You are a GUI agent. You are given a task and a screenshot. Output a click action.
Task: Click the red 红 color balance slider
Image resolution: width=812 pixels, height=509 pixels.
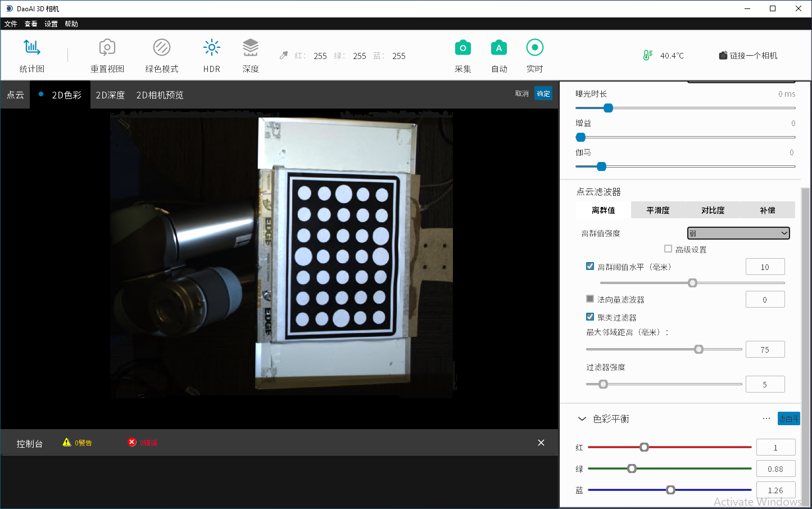tap(669, 447)
